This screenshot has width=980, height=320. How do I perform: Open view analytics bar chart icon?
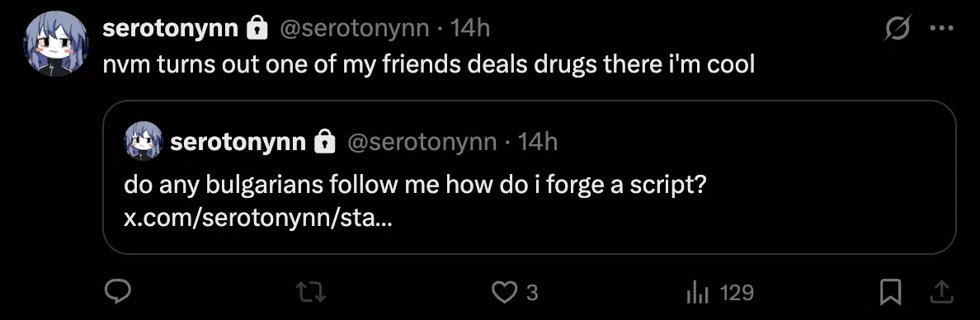click(x=697, y=293)
